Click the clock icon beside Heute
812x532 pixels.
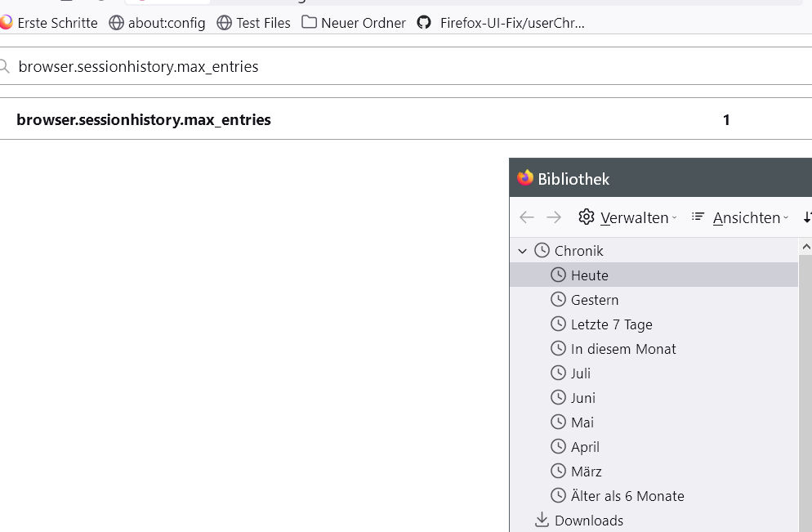pyautogui.click(x=559, y=275)
